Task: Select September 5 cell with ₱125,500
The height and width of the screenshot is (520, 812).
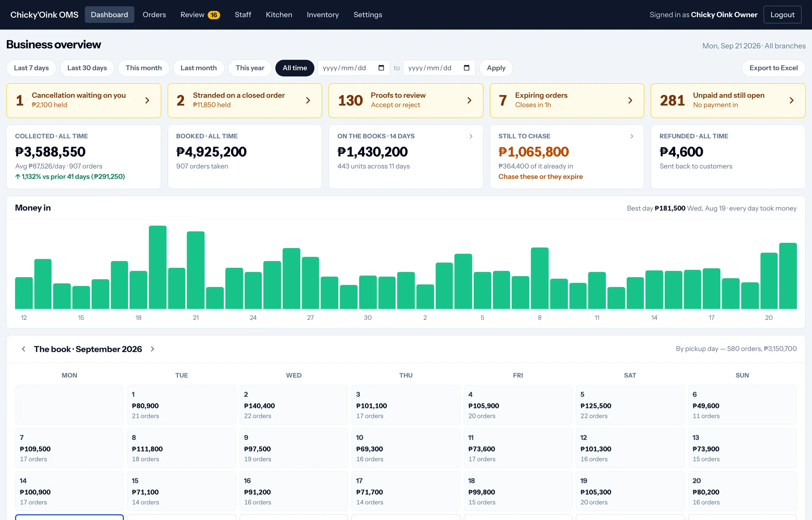Action: tap(630, 404)
